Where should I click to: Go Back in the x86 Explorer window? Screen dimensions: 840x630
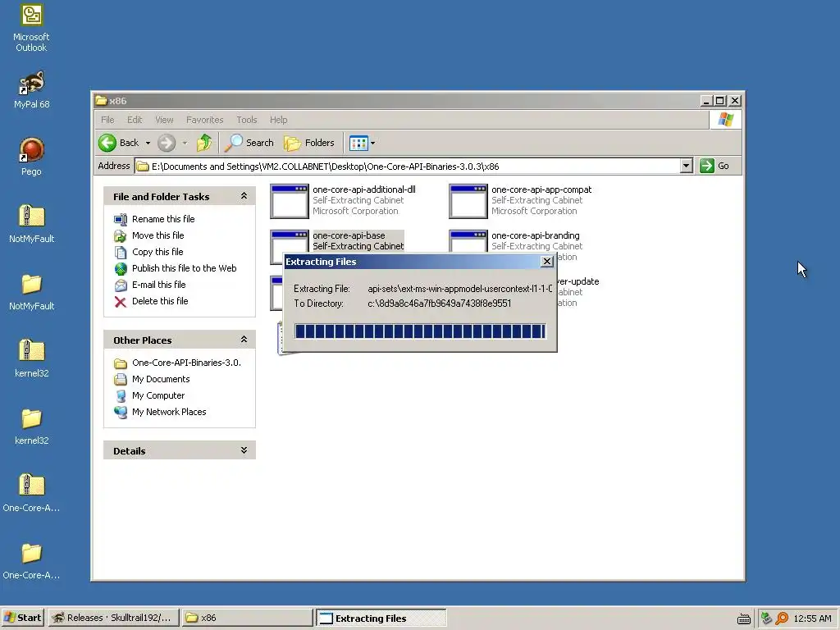click(120, 143)
